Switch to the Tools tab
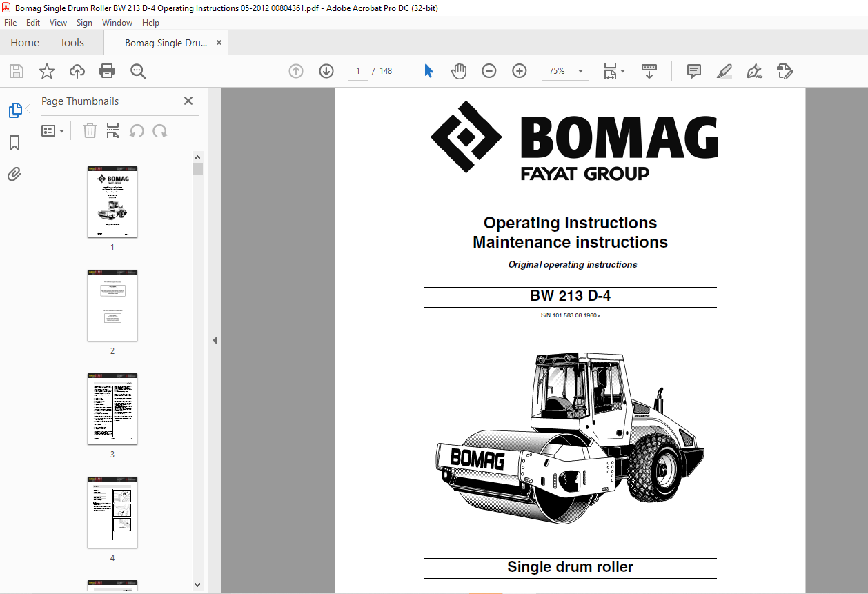868x594 pixels. pos(72,43)
